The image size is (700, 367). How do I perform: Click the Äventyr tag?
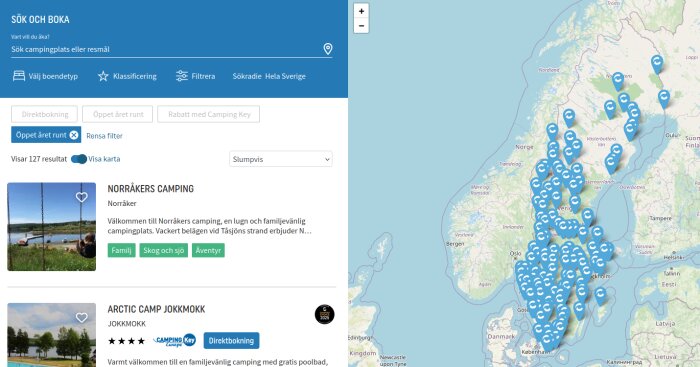tap(208, 250)
